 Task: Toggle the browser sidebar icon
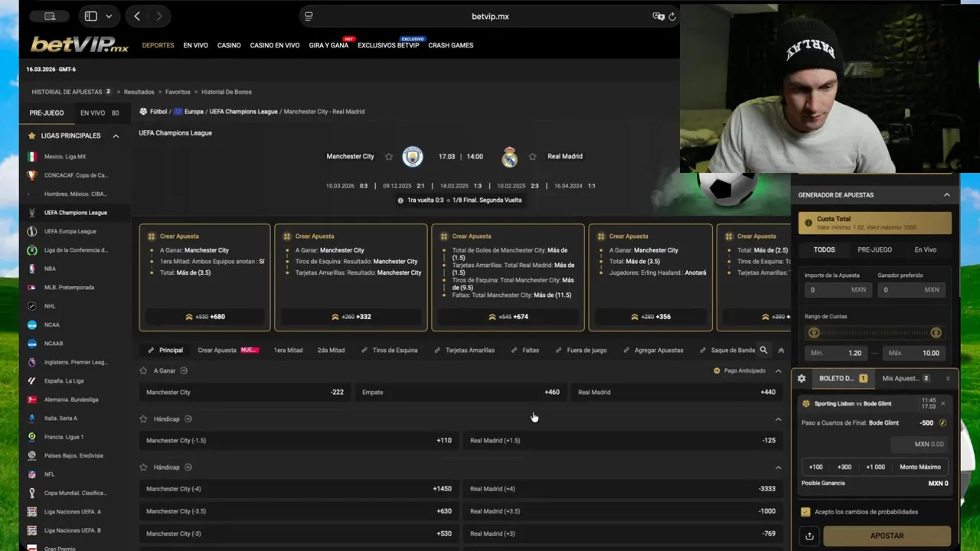(90, 16)
